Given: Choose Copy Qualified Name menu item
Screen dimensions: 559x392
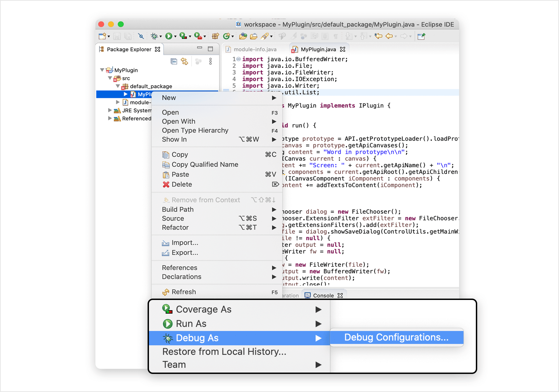Looking at the screenshot, I should [x=217, y=165].
